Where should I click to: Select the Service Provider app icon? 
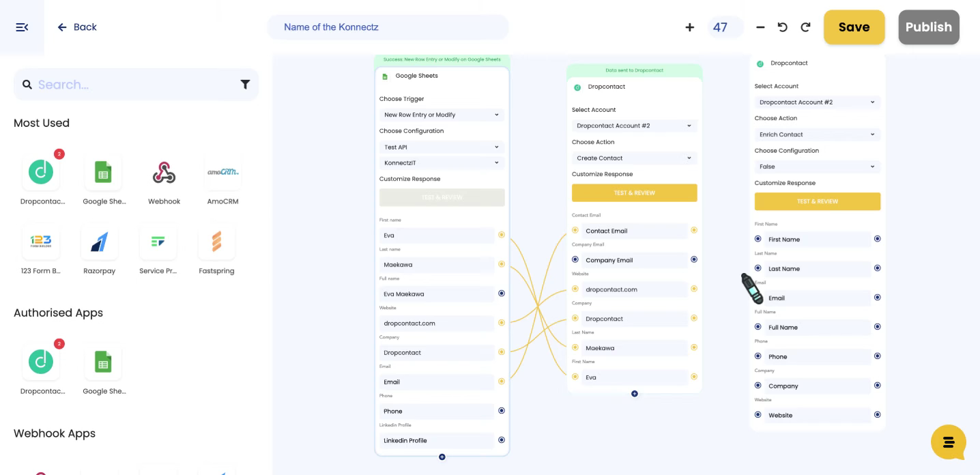click(x=158, y=242)
